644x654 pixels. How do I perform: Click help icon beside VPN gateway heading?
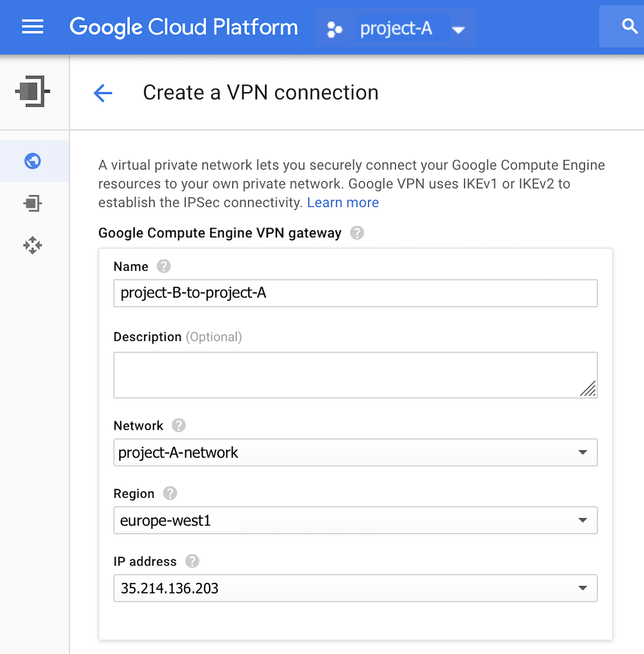click(357, 233)
